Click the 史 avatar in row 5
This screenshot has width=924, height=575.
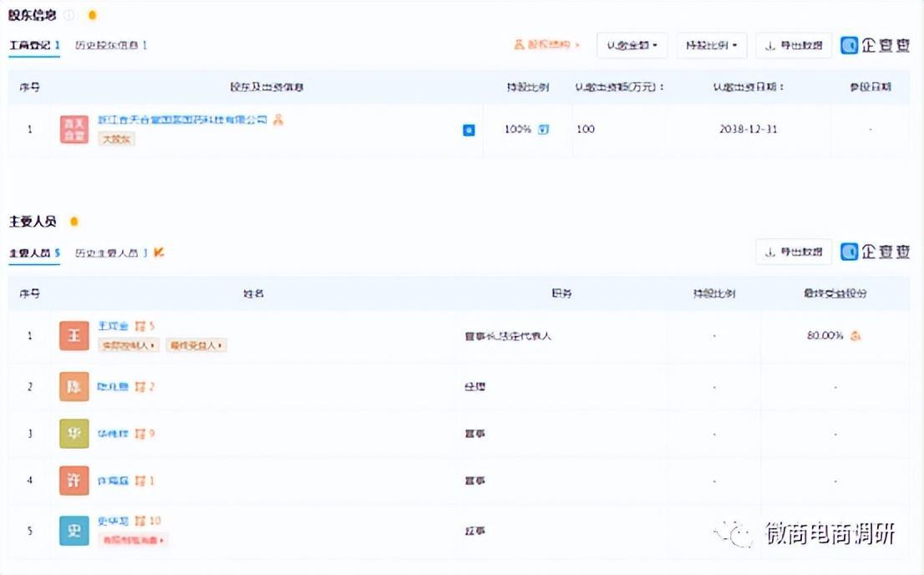tap(74, 531)
